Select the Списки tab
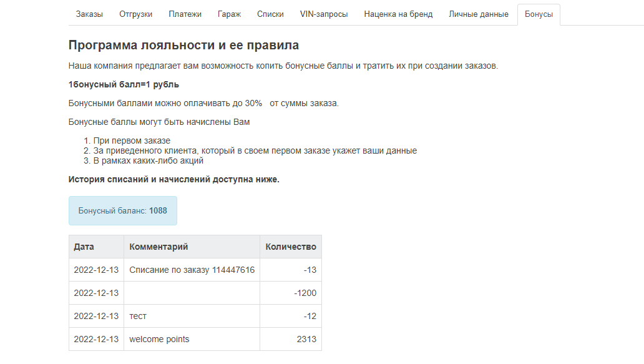 point(270,14)
